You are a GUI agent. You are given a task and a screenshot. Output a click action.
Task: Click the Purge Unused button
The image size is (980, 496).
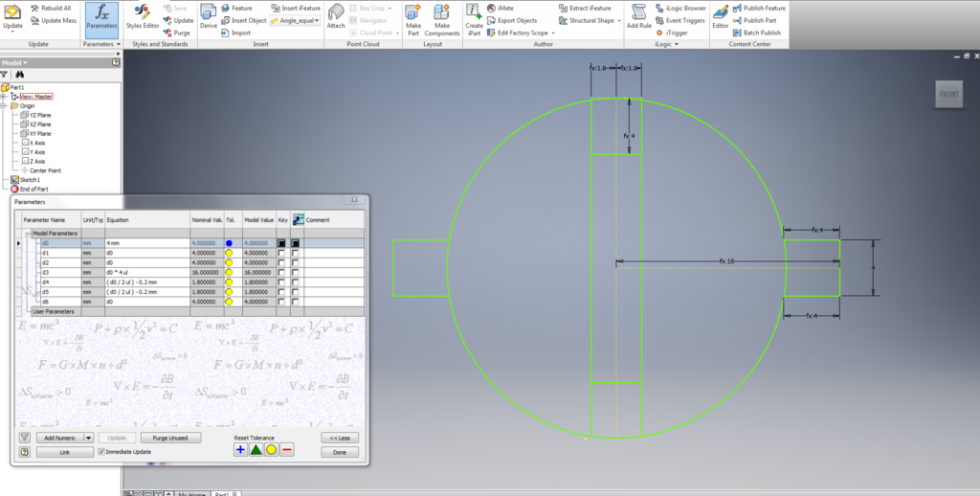(170, 438)
